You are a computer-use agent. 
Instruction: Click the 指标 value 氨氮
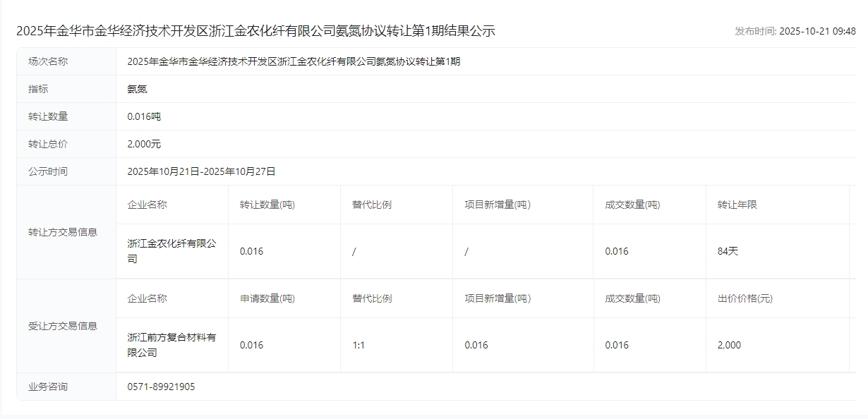137,89
